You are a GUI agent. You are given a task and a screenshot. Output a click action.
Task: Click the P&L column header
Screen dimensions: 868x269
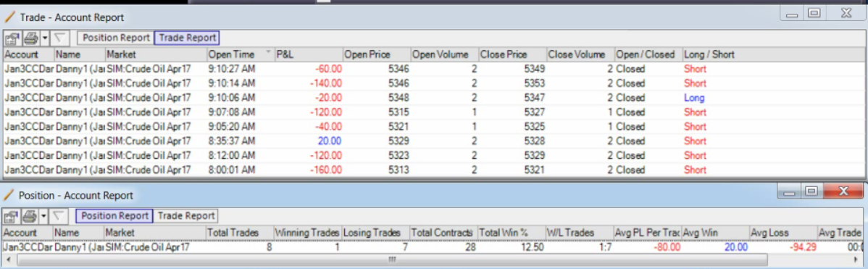coord(309,54)
